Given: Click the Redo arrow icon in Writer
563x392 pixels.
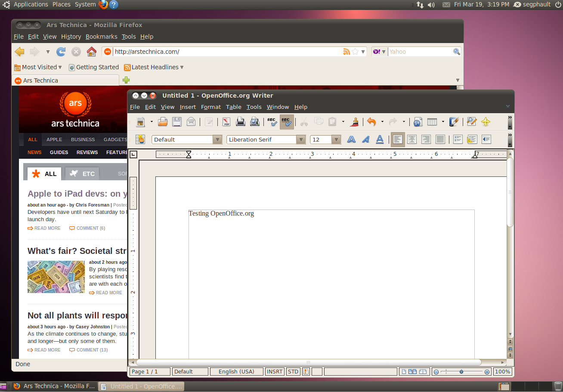Looking at the screenshot, I should tap(393, 122).
